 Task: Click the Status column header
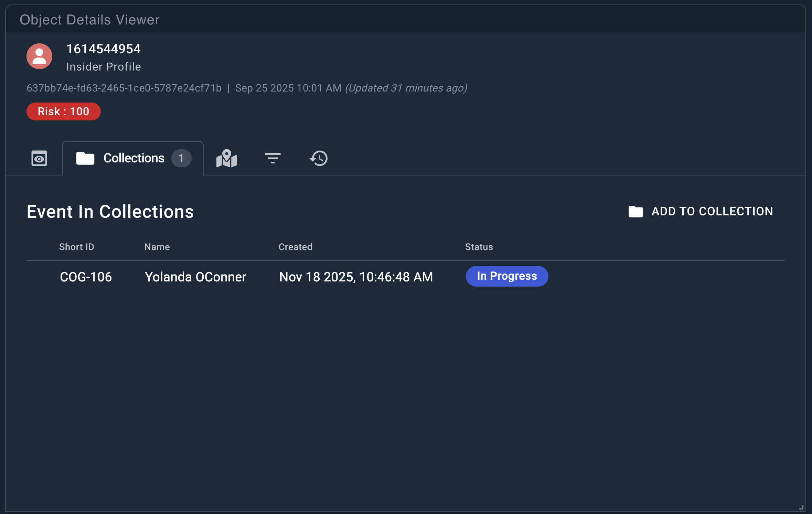(479, 247)
